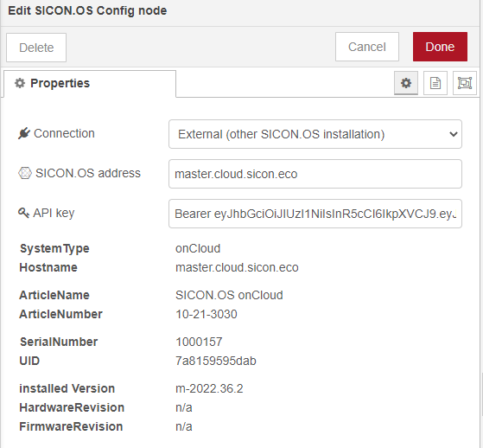Screen dimensions: 483x448
Task: Click the Hostname value master.cloud.sicon.eco
Action: click(237, 267)
